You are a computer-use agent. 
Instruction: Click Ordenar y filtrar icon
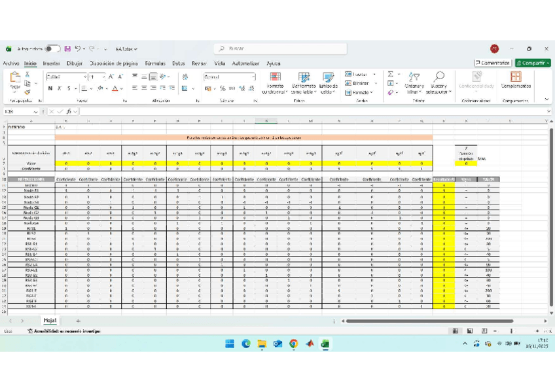[x=414, y=78]
